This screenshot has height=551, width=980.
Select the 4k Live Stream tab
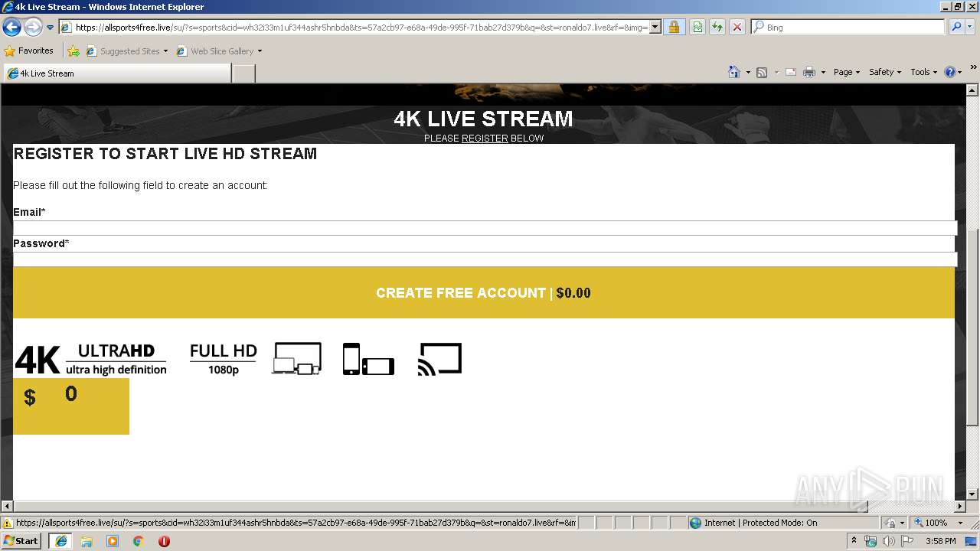(117, 73)
